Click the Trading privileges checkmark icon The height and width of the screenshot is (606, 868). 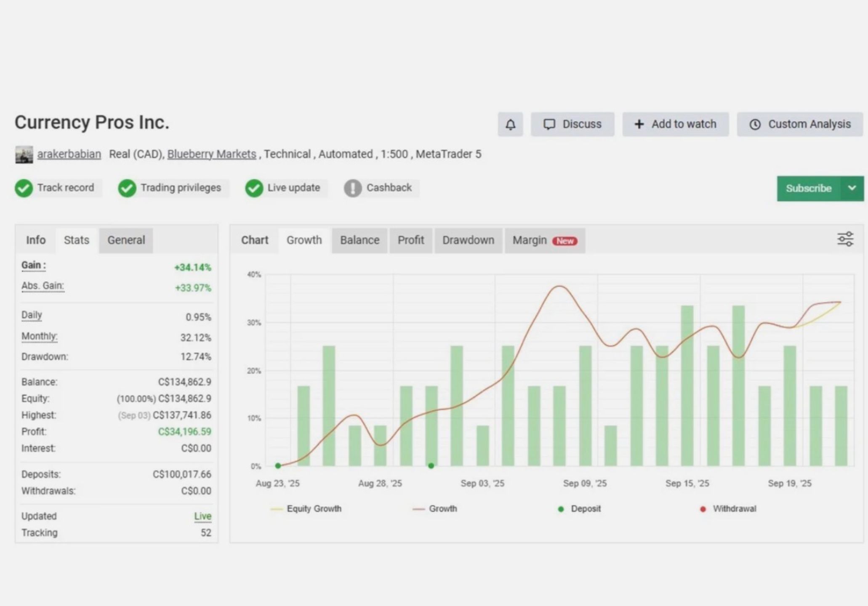[x=127, y=188]
